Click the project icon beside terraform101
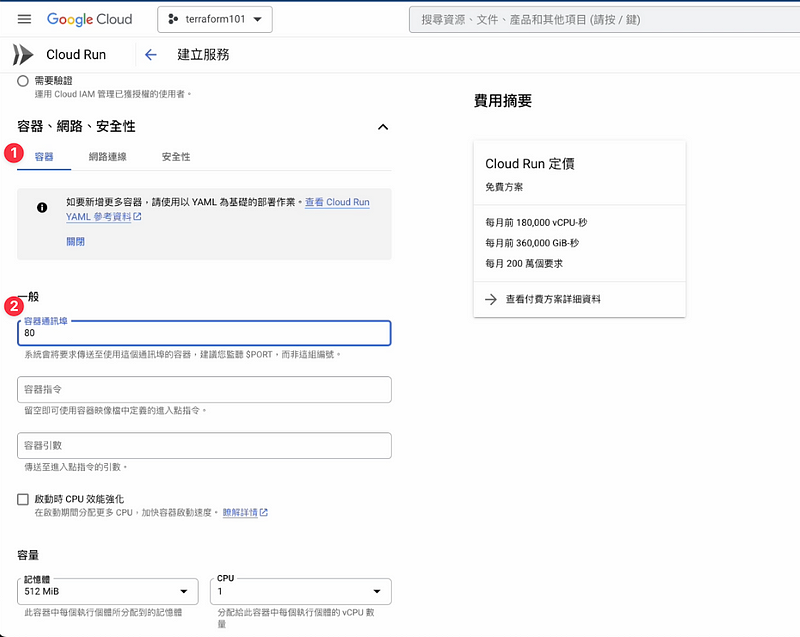Image resolution: width=800 pixels, height=637 pixels. tap(173, 19)
